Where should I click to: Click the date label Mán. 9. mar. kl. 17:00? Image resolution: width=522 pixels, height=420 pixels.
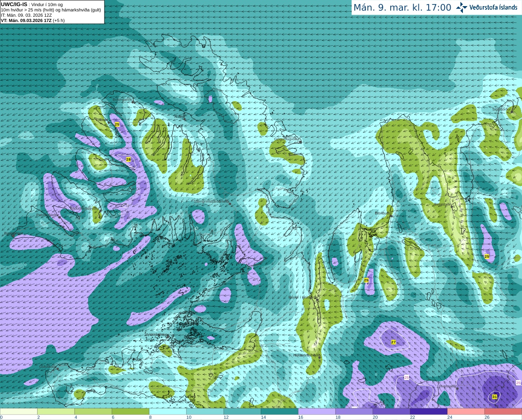[402, 8]
